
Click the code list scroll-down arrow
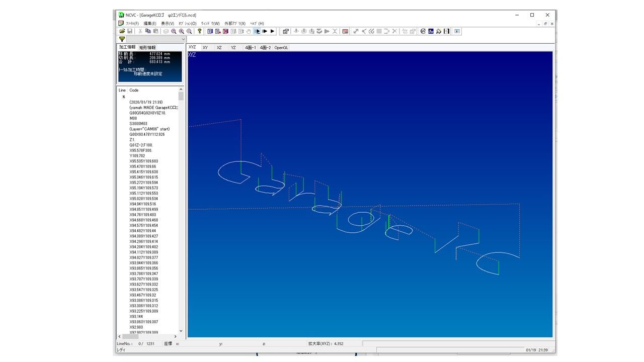181,331
